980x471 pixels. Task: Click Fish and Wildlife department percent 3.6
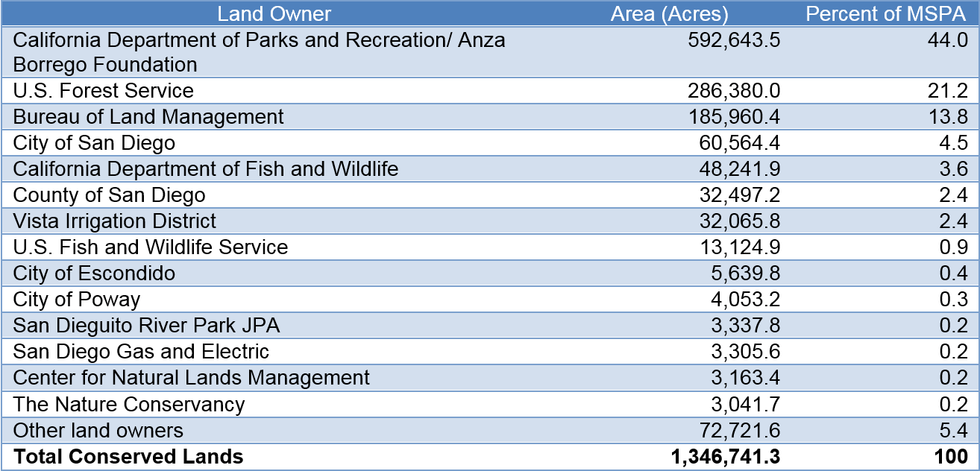coord(952,169)
